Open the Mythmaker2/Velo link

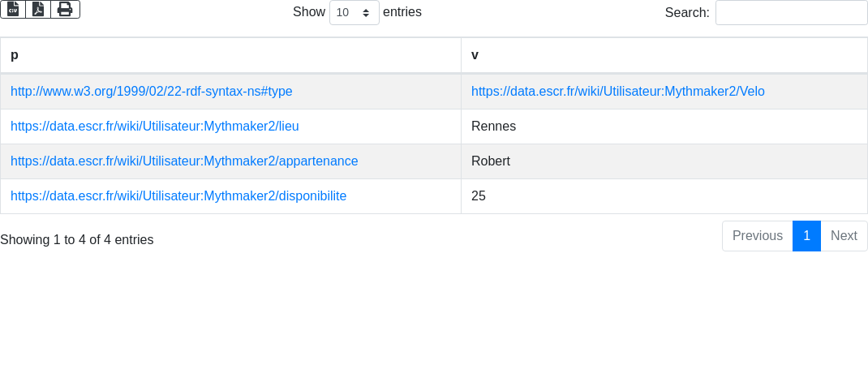tap(617, 92)
